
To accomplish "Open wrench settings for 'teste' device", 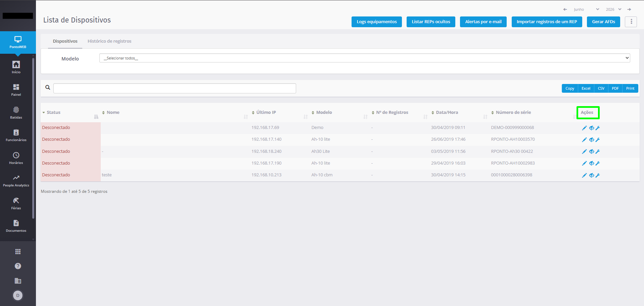I will (x=598, y=175).
